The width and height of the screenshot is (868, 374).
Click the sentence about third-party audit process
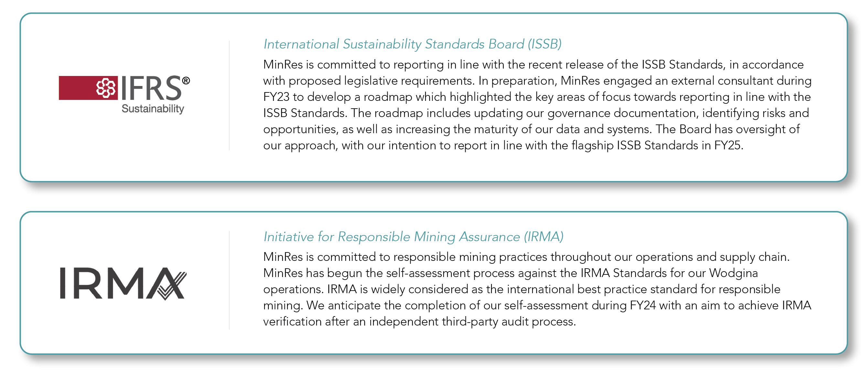[x=537, y=313]
